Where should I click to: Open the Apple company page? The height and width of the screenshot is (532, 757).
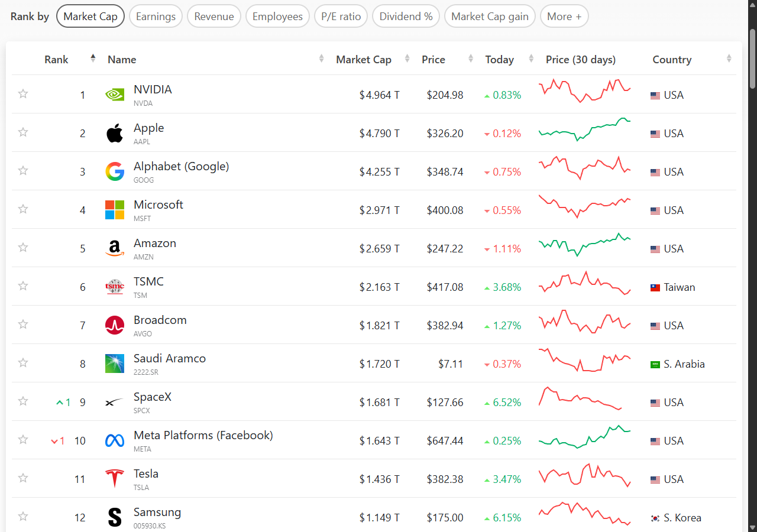coord(148,128)
